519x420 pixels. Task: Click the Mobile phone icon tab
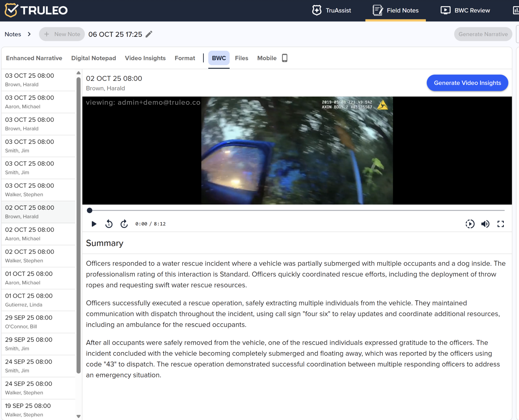click(284, 58)
